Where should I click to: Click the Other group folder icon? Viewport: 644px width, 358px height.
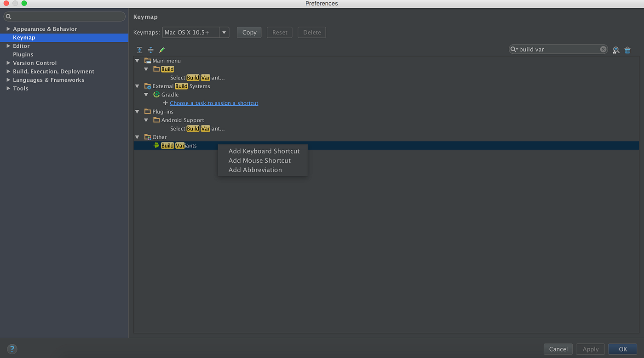[147, 136]
